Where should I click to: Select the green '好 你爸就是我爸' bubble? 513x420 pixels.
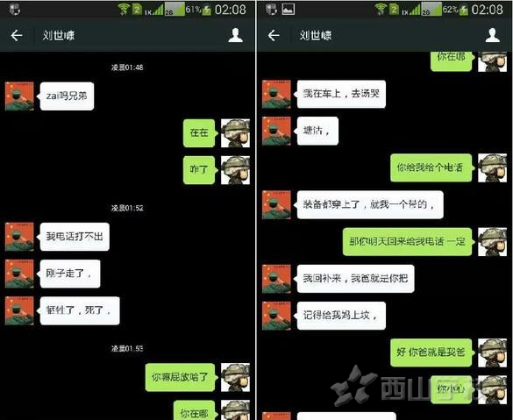[x=431, y=352]
